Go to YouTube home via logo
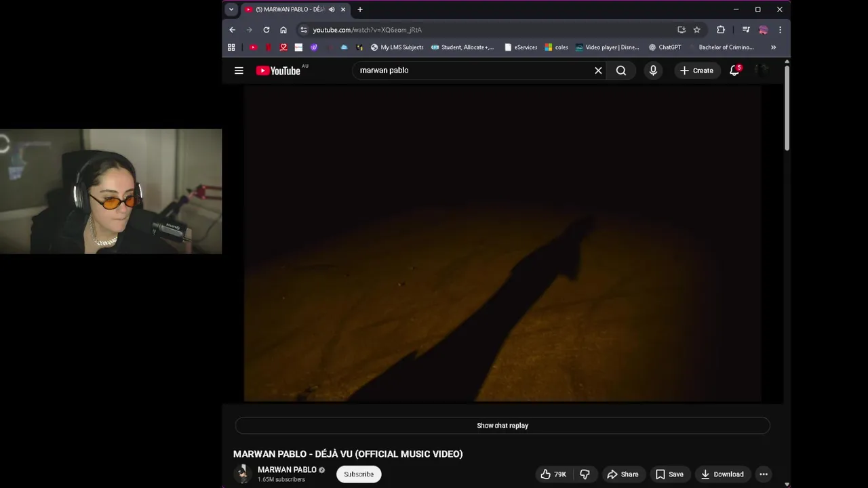The image size is (868, 488). pyautogui.click(x=278, y=70)
